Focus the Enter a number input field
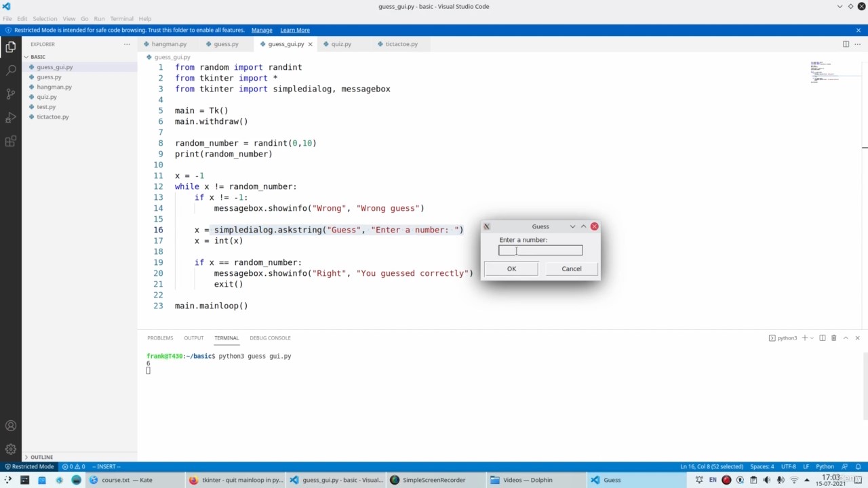Image resolution: width=868 pixels, height=488 pixels. click(x=540, y=251)
